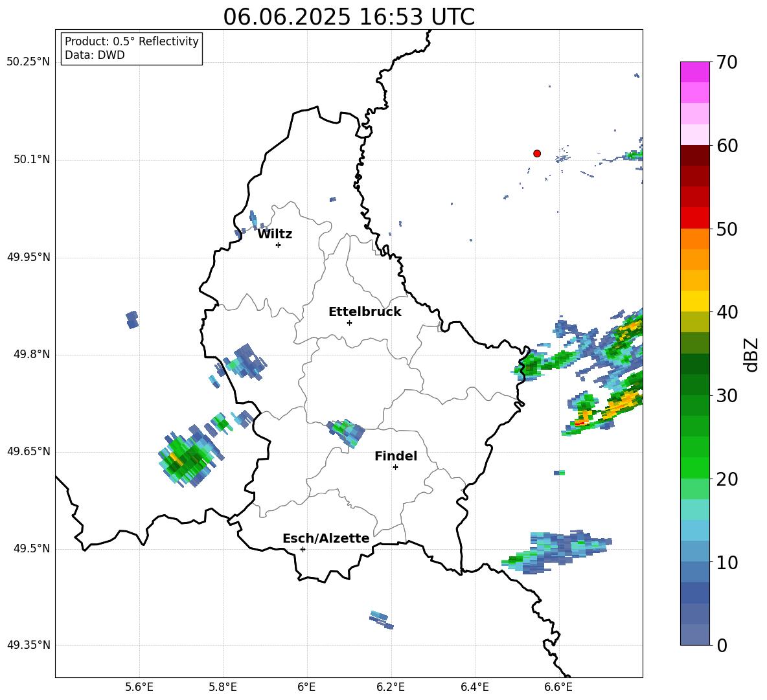The height and width of the screenshot is (700, 767).
Task: Click the 'Product: 0.5° Reflectivity' label
Action: click(132, 41)
